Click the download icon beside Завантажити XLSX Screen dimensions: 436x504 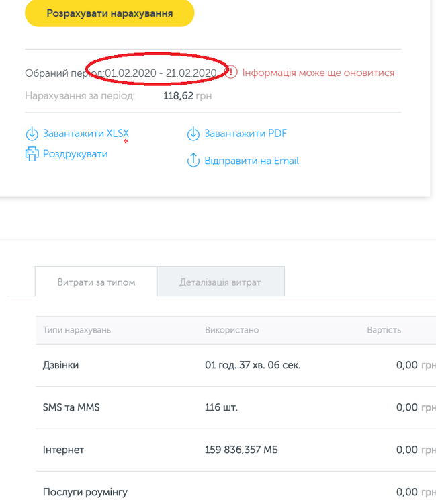click(x=32, y=134)
